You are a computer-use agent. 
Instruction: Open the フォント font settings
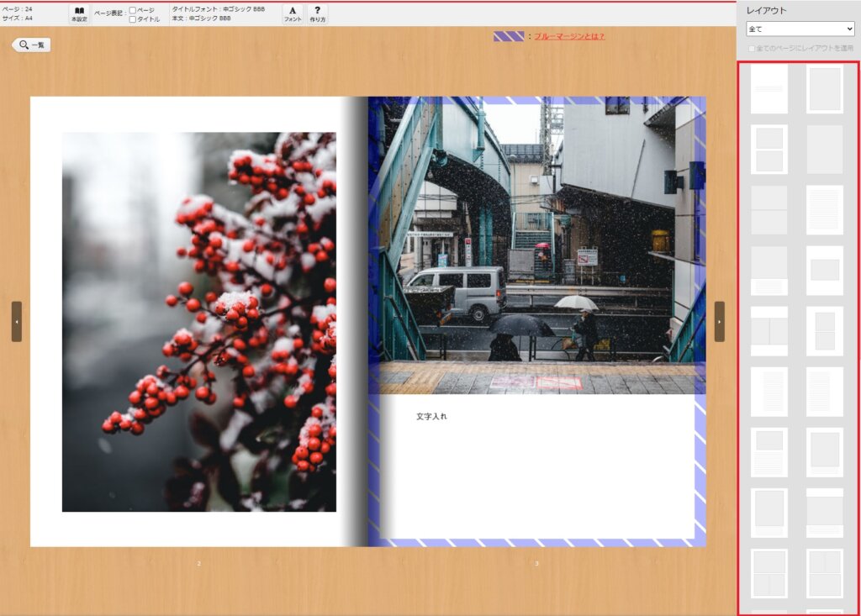click(x=293, y=14)
